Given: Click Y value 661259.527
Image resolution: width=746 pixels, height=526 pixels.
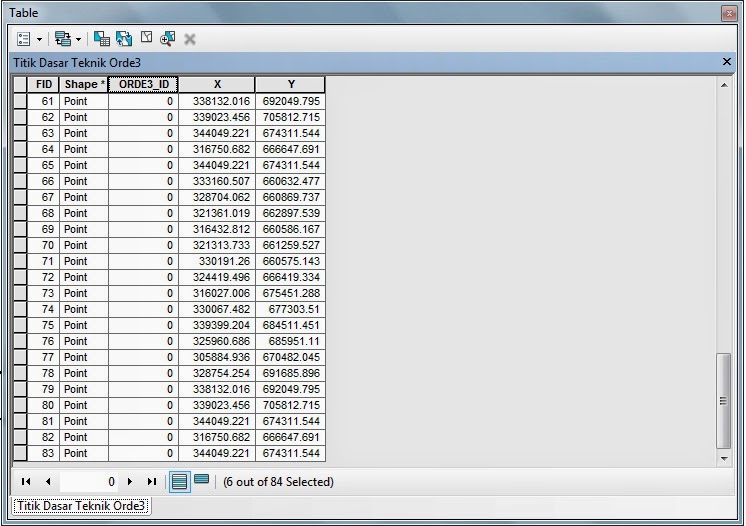Looking at the screenshot, I should tap(291, 245).
